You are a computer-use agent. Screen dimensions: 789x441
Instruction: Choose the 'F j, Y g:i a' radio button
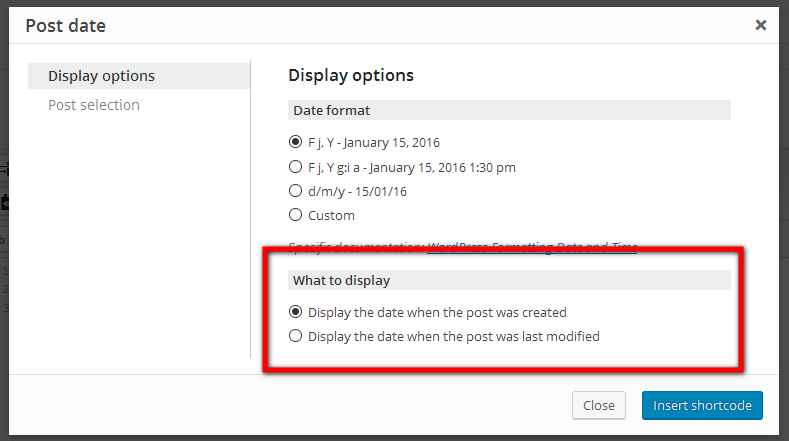pos(295,167)
